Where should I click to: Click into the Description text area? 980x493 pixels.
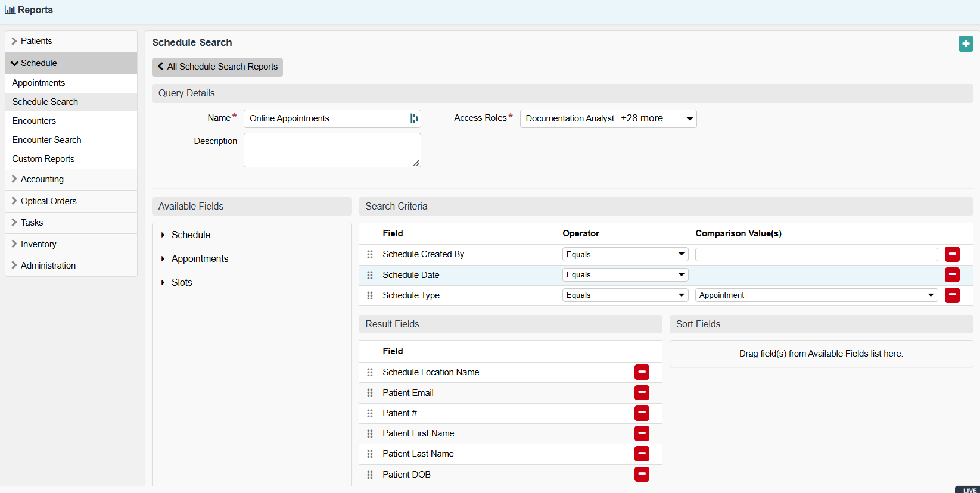(x=332, y=150)
